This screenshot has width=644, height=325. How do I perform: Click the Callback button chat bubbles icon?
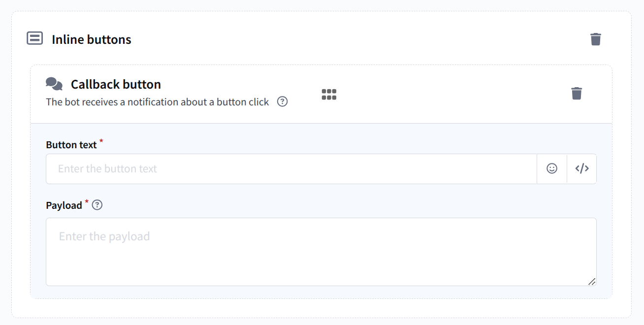(x=54, y=84)
